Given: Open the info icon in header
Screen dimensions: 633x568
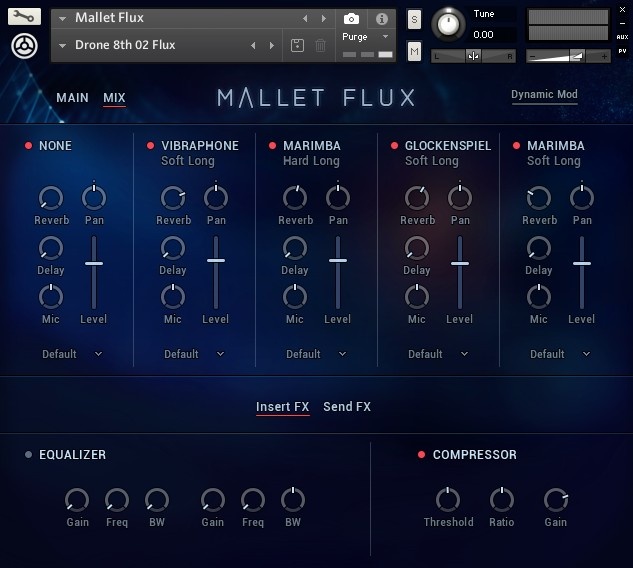Looking at the screenshot, I should (381, 19).
